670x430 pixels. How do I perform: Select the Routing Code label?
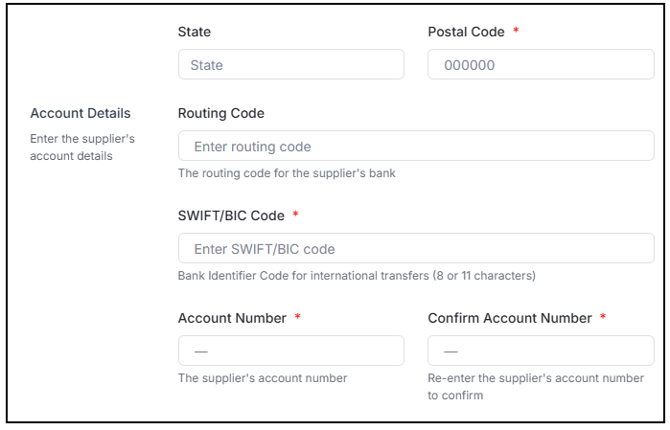pos(221,113)
